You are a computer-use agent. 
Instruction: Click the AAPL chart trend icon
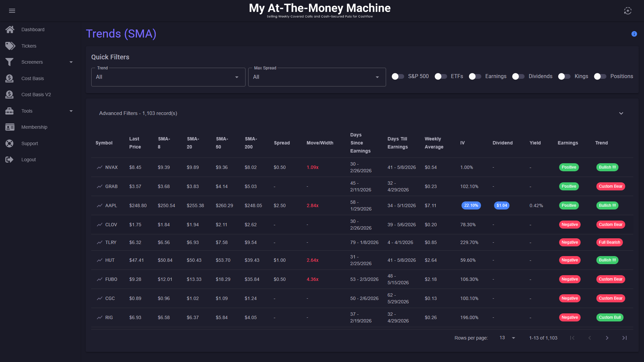[x=100, y=205]
